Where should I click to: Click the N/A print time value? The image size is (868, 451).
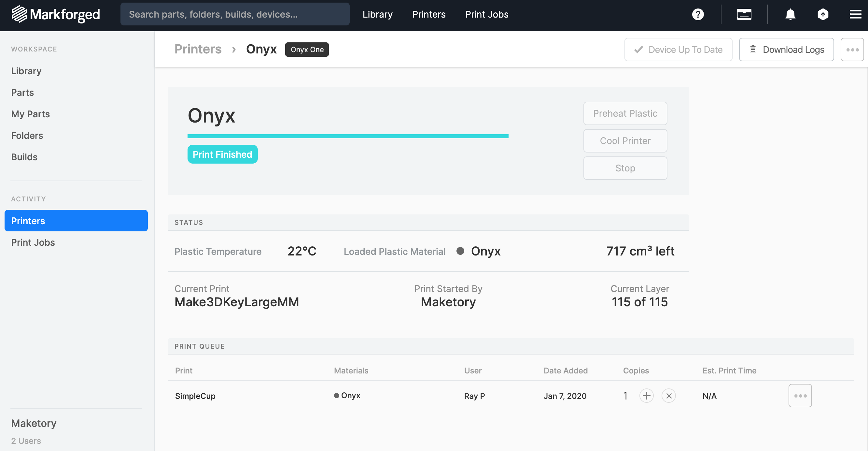pyautogui.click(x=710, y=396)
